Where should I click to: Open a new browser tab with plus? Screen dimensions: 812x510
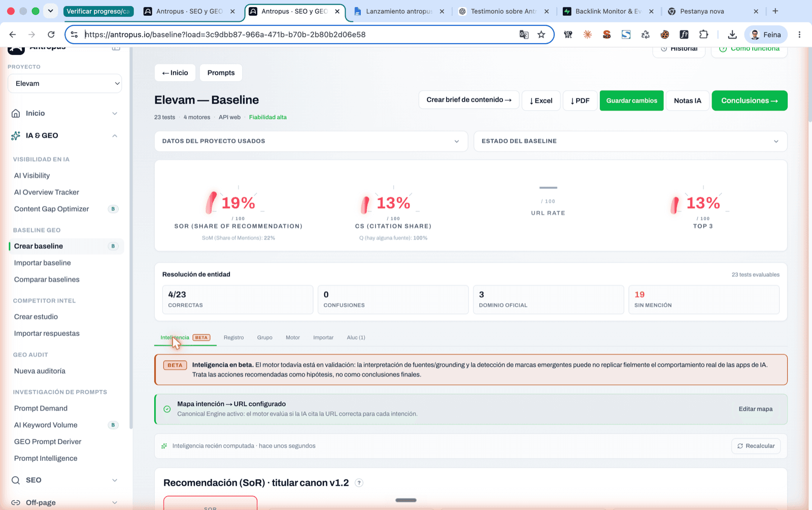(775, 11)
